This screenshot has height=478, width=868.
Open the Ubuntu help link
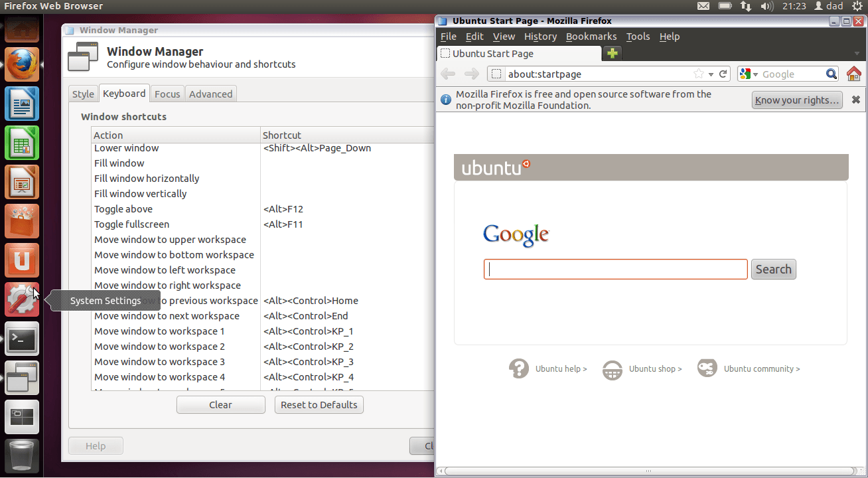[x=561, y=369]
